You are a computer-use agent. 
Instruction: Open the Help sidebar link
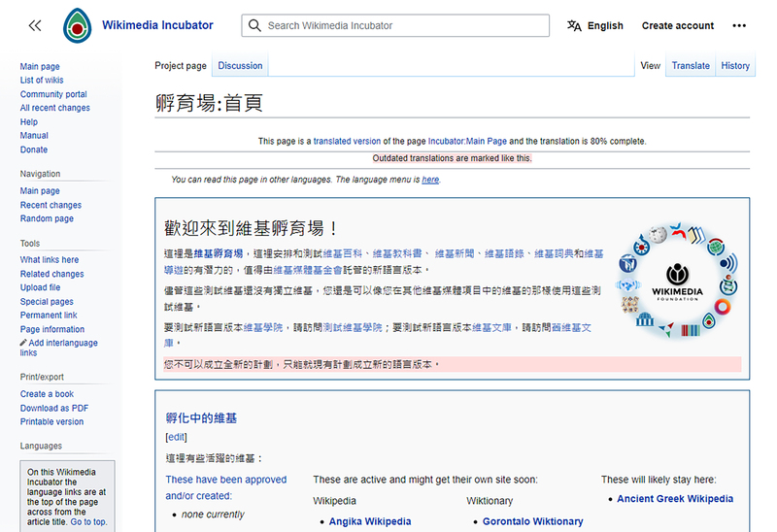29,122
